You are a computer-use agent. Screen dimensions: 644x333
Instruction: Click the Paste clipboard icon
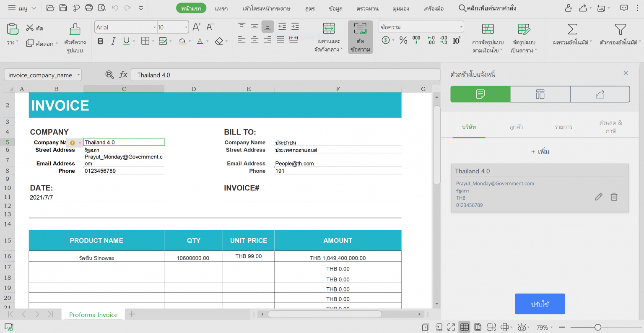point(13,29)
